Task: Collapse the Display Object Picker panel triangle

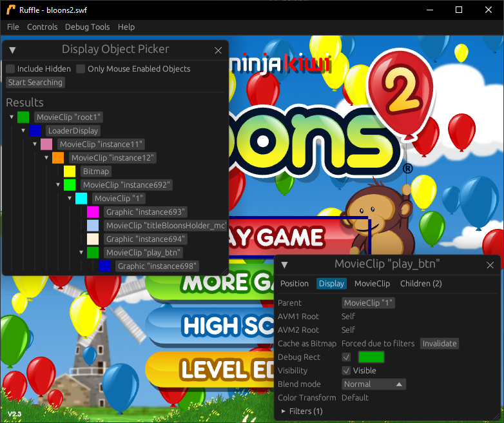Action: point(12,50)
